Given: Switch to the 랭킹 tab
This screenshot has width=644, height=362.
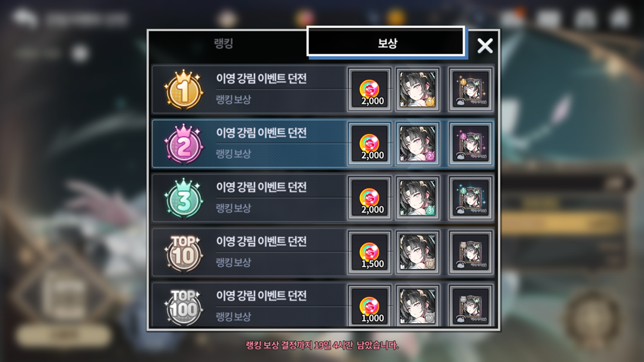Looking at the screenshot, I should [x=224, y=43].
